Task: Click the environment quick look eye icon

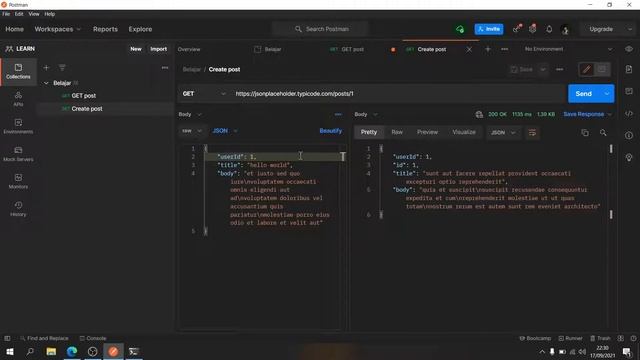Action: (629, 49)
